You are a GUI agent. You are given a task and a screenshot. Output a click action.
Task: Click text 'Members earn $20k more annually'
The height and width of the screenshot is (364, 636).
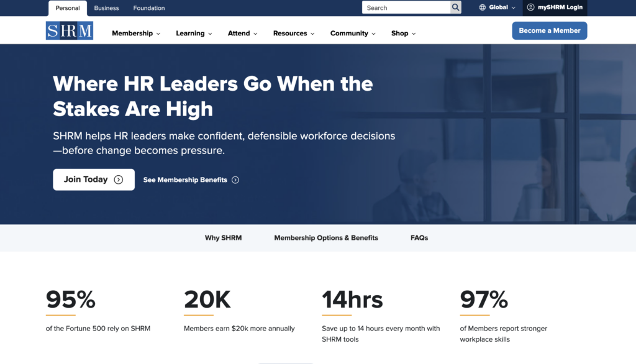[239, 329]
